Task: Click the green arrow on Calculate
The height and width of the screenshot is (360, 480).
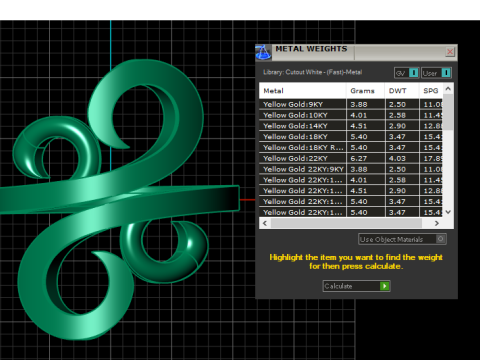Action: (385, 286)
